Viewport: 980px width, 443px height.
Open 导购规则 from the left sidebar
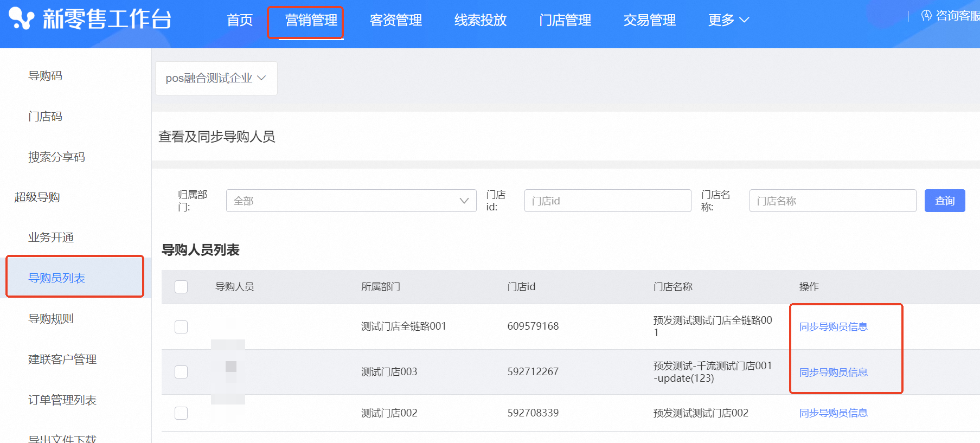[x=51, y=319]
